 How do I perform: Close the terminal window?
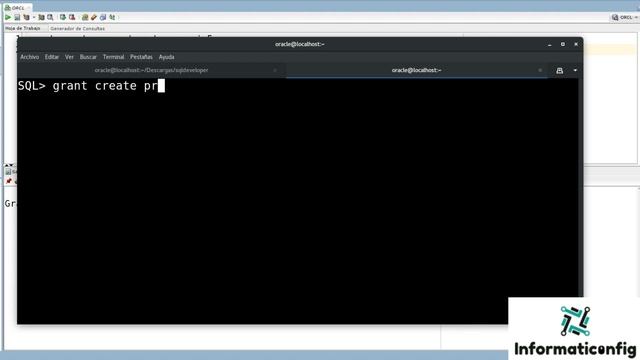click(x=576, y=44)
